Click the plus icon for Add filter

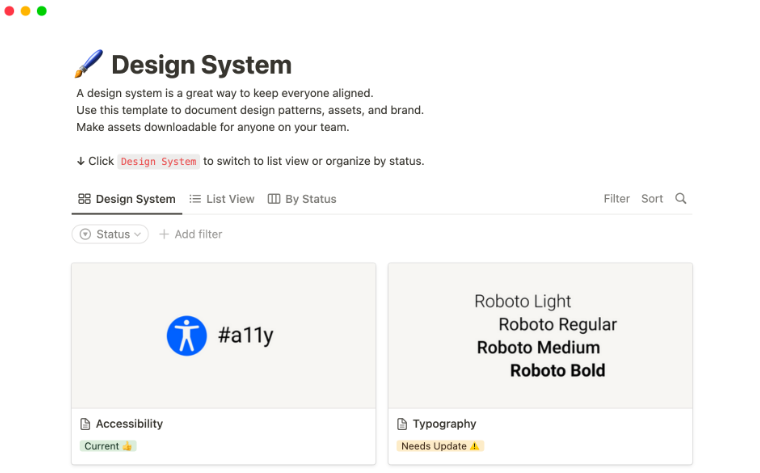coord(164,234)
